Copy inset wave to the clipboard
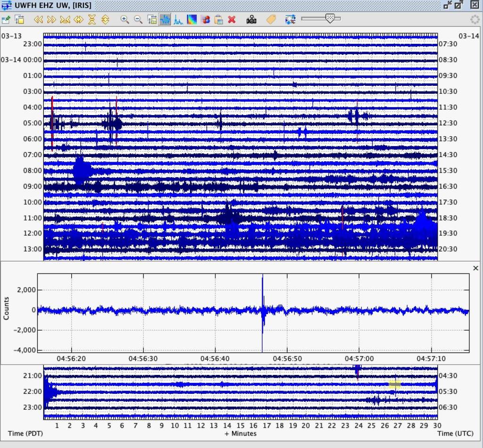The image size is (483, 448). (x=218, y=19)
